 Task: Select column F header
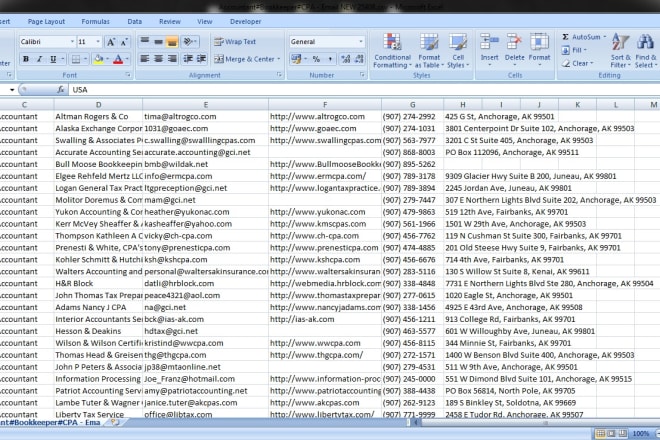click(x=325, y=104)
